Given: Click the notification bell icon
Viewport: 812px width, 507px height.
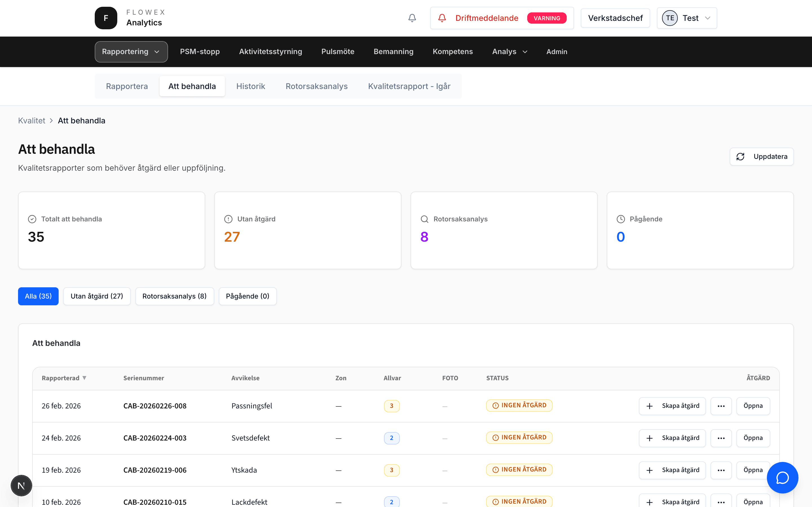Looking at the screenshot, I should click(412, 18).
